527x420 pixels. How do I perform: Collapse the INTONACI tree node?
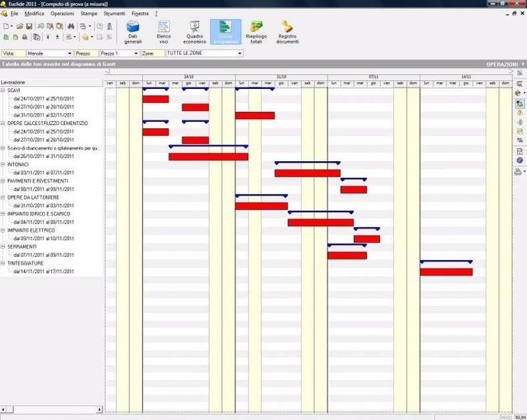3,165
